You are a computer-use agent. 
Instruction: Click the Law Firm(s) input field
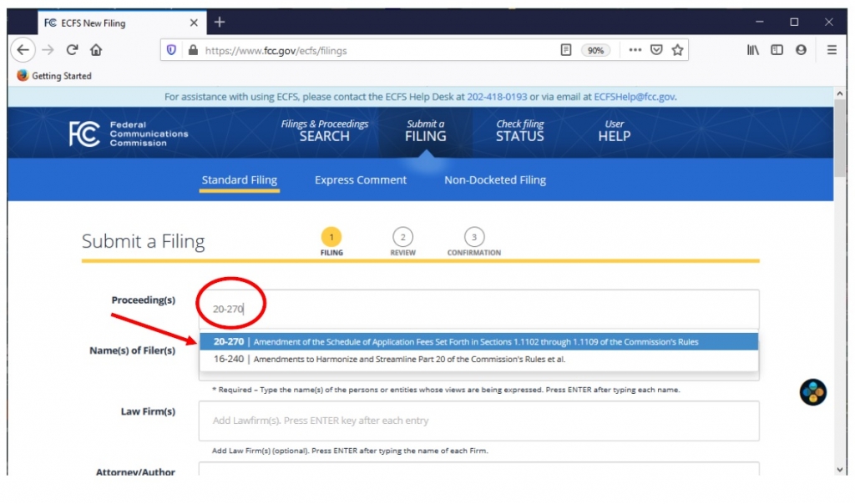[x=478, y=421]
